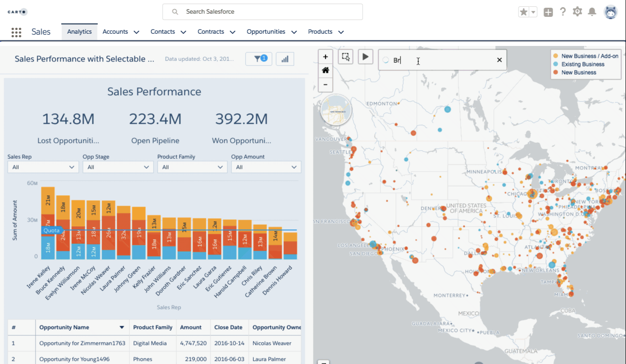The image size is (626, 364).
Task: Expand the Product Family dropdown
Action: (x=192, y=167)
